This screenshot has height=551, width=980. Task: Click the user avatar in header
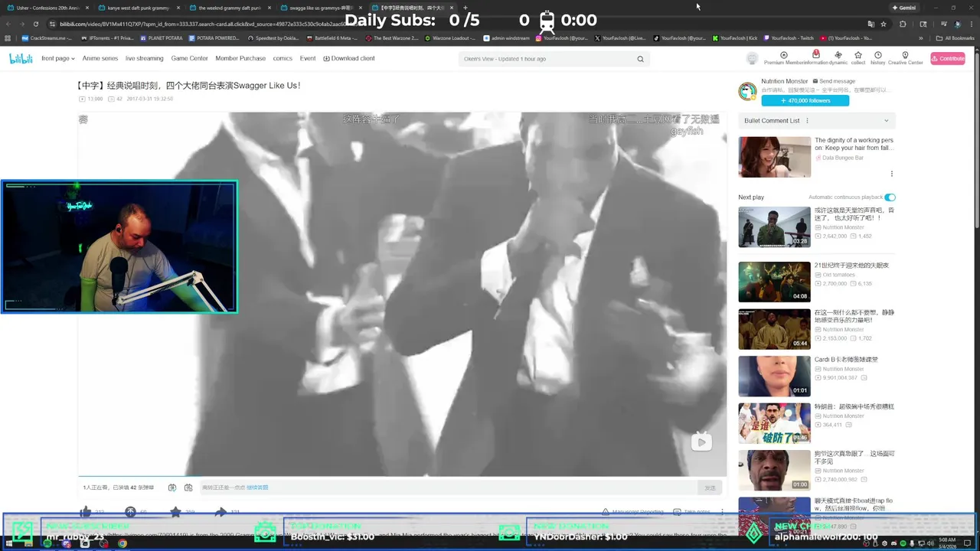click(752, 58)
